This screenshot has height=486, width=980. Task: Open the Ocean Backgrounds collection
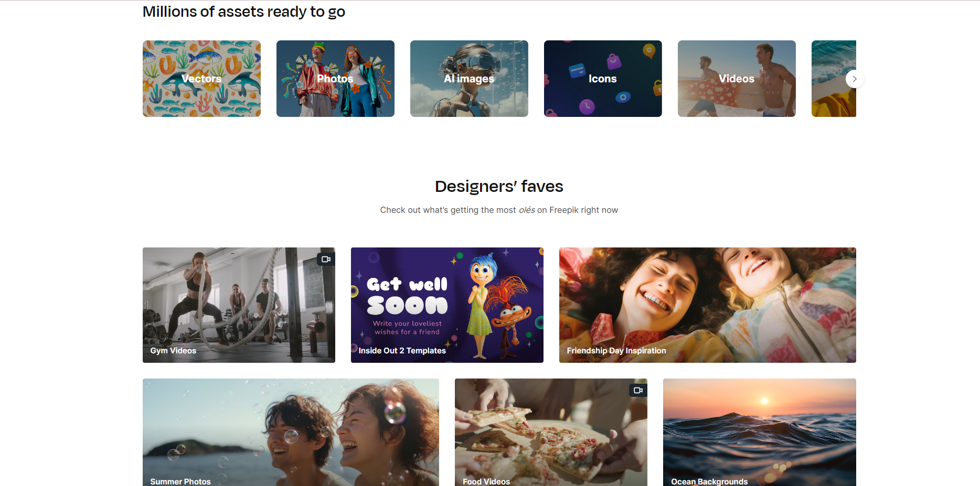[760, 432]
